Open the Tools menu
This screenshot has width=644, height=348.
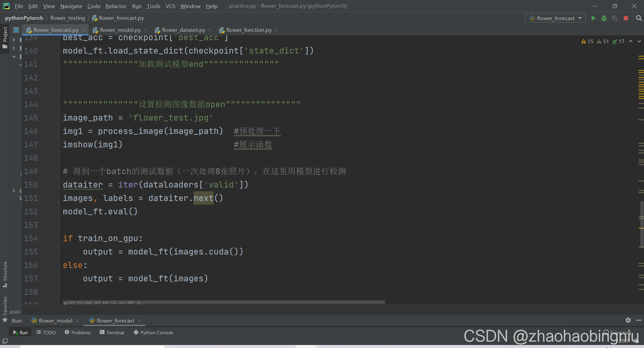pos(153,6)
